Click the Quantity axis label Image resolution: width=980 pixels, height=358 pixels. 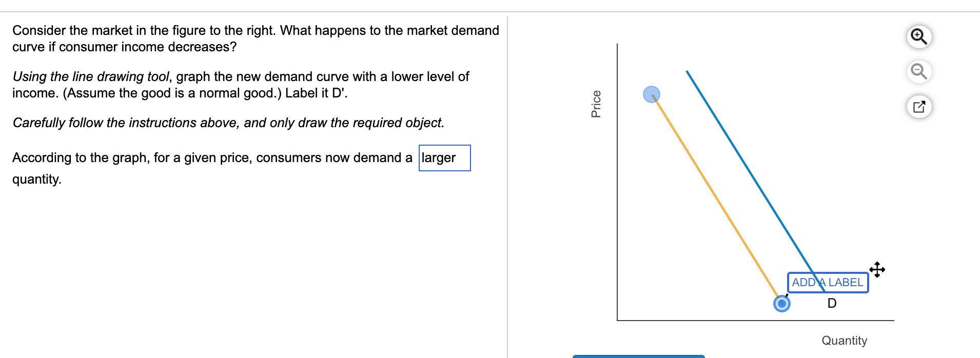tap(844, 340)
